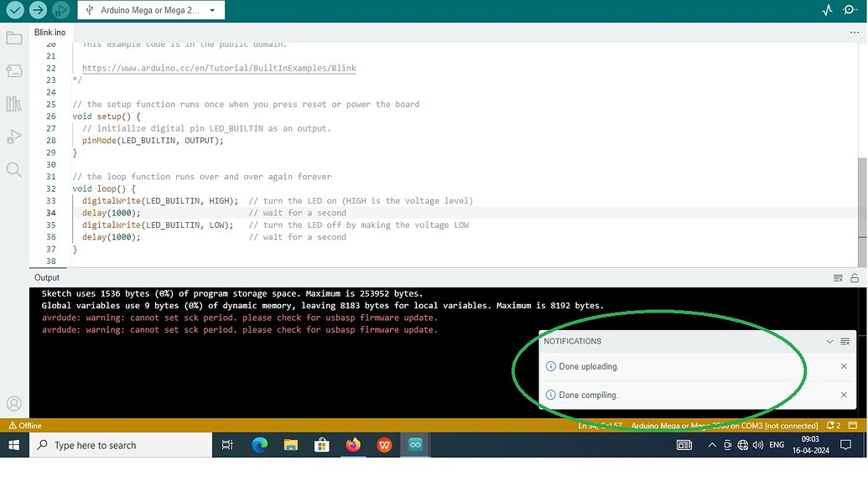Open the Serial Monitor

[850, 9]
